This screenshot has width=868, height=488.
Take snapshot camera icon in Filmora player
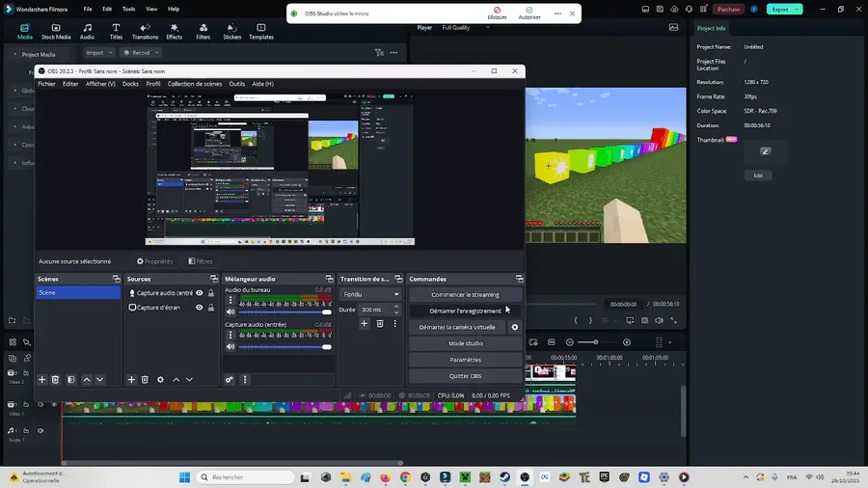[645, 320]
